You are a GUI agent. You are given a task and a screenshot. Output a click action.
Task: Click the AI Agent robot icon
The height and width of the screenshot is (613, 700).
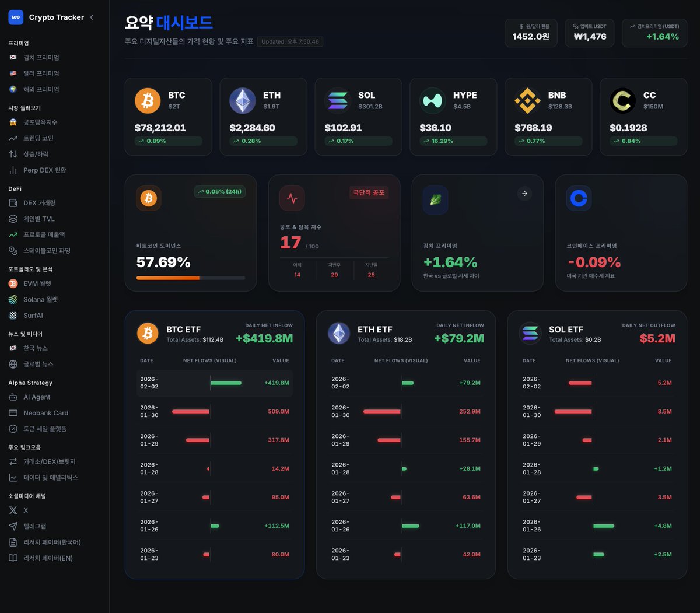(x=13, y=397)
